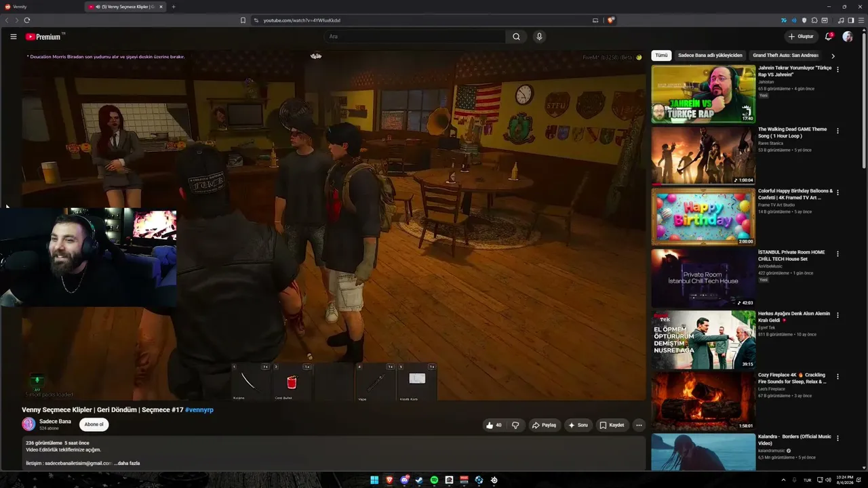Open the Brave VPN shield icon
This screenshot has height=488, width=868.
coord(804,20)
